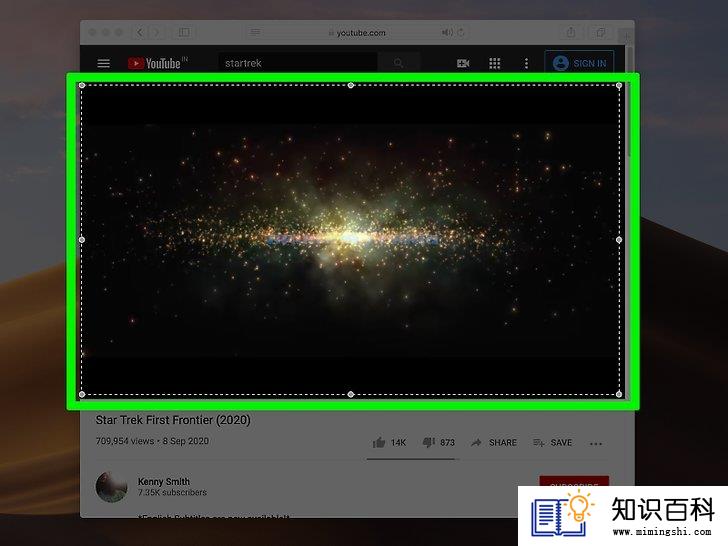Click the bottom-left selection handle
The height and width of the screenshot is (546, 728).
click(82, 395)
